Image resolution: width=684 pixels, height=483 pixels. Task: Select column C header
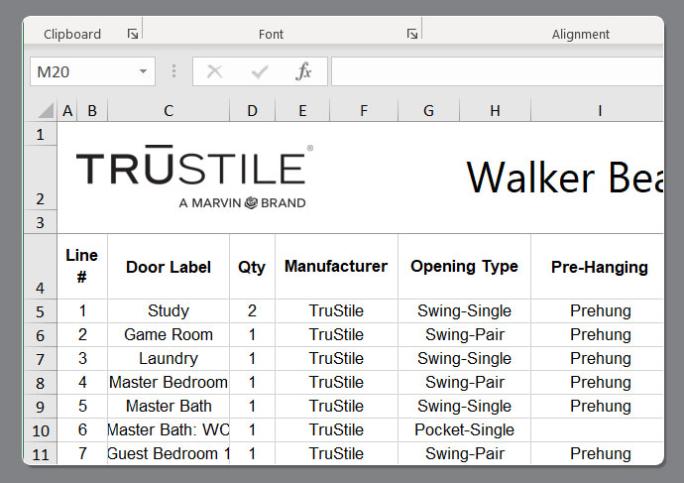tap(168, 111)
